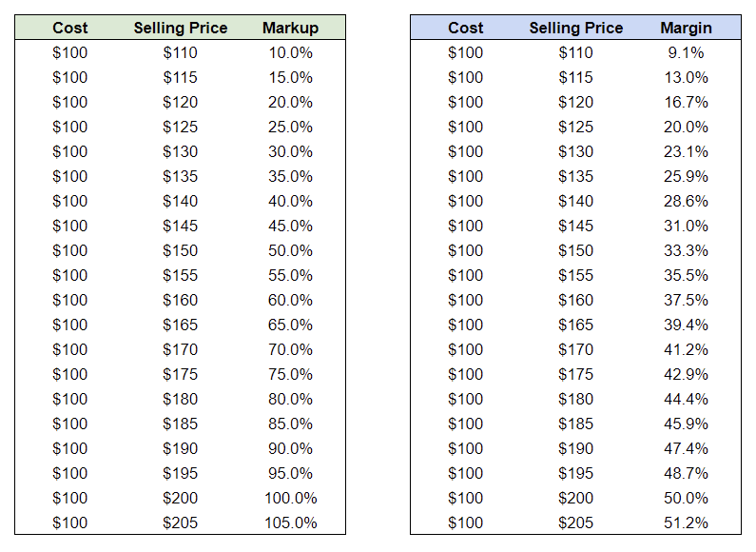
Task: Click the Margin column header
Action: click(686, 28)
